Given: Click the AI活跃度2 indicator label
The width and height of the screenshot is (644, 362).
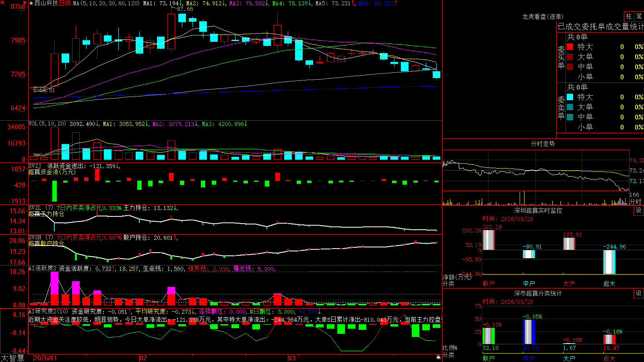Looking at the screenshot, I should [43, 269].
